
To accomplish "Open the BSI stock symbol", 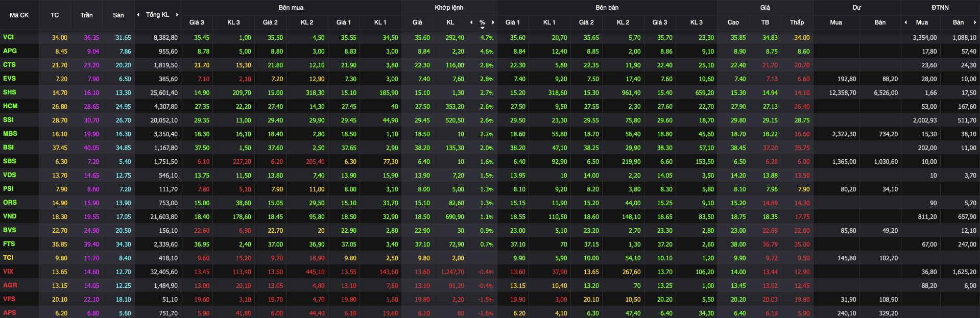I will point(8,148).
